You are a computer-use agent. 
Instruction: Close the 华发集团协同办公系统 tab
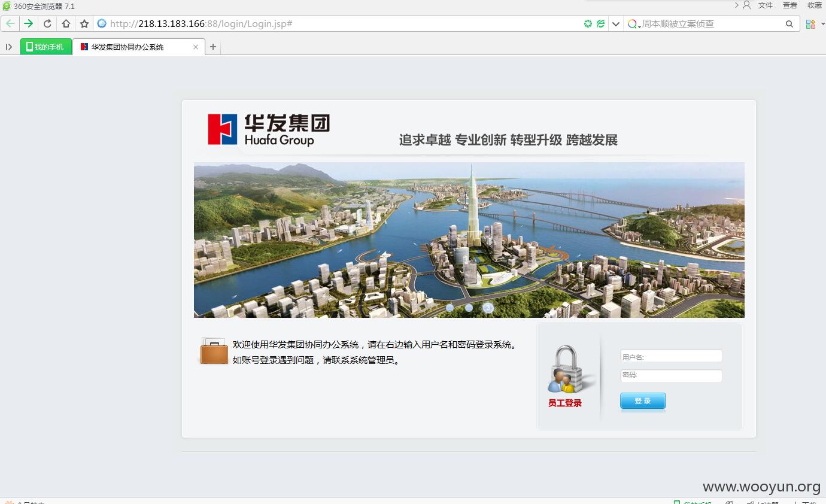(x=196, y=47)
